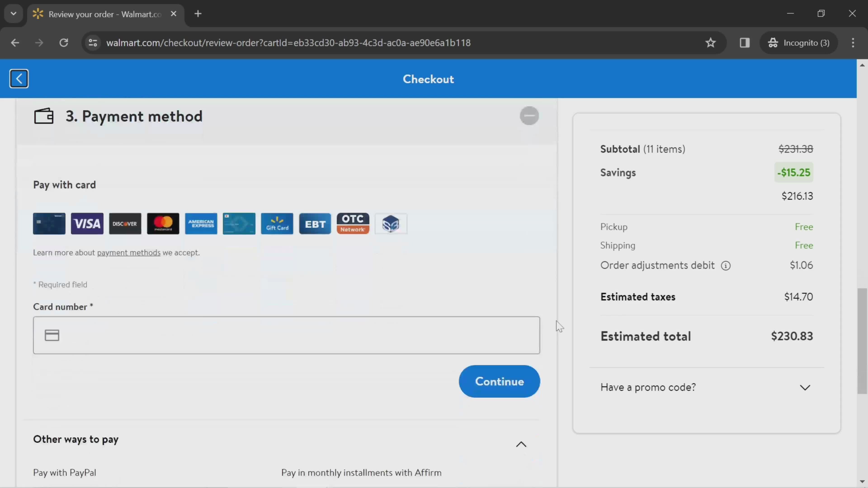Select the OTC Network card logo
Image resolution: width=868 pixels, height=488 pixels.
353,224
